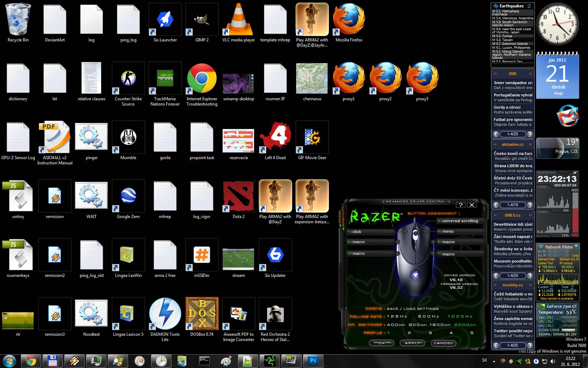Viewport: 588px width, 368px height.
Task: Open Red Orchestra 2 shortcut
Action: pos(275,319)
